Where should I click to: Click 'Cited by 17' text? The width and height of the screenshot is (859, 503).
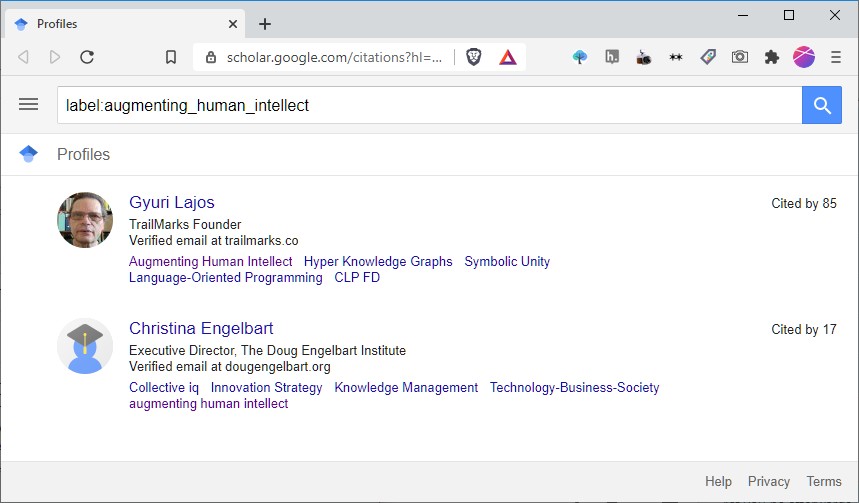click(x=804, y=329)
